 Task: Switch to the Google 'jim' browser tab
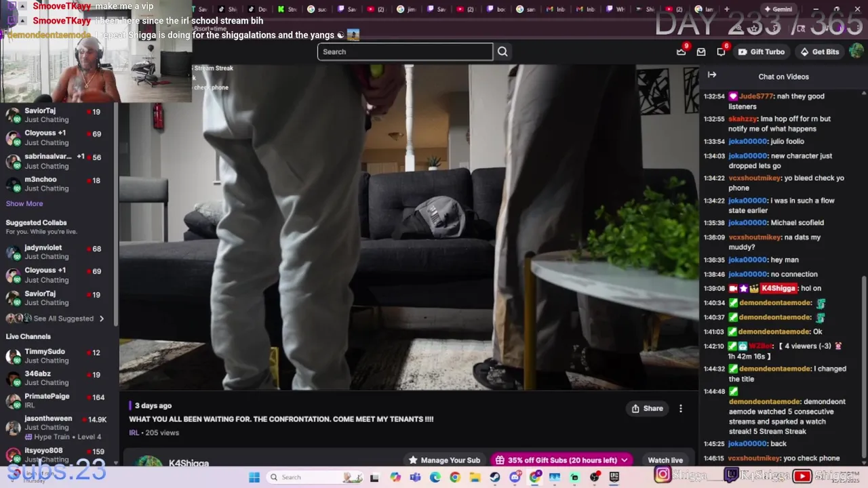click(406, 9)
